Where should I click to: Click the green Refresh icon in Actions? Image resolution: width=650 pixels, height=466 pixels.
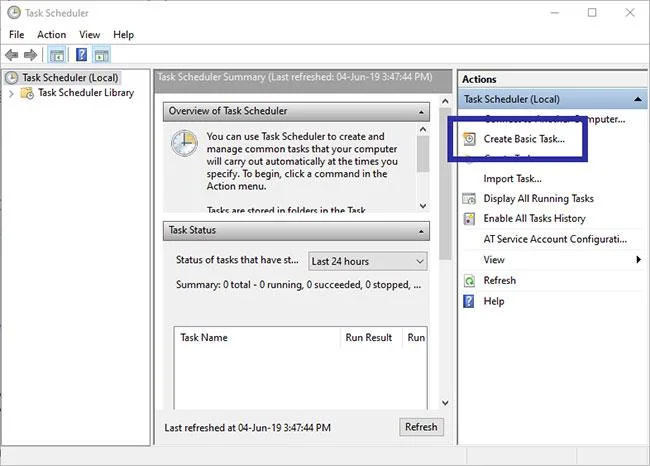click(x=469, y=281)
